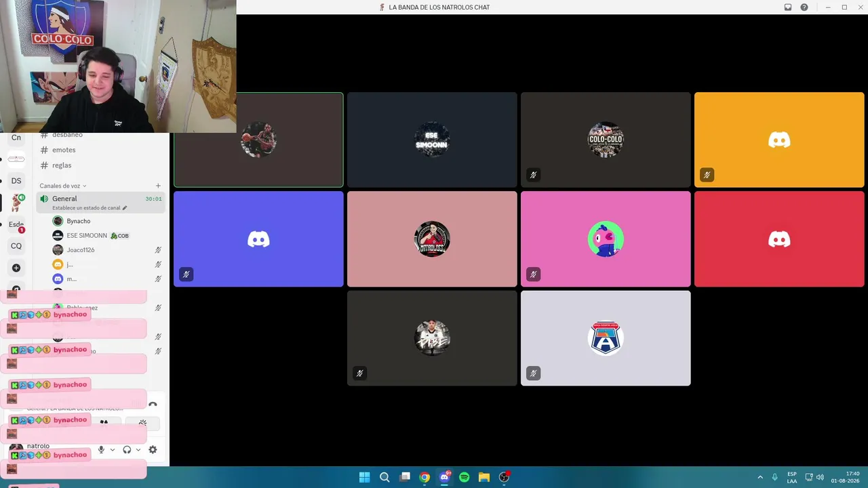868x488 pixels.
Task: Click the natrolo username in user panel
Action: (x=38, y=446)
